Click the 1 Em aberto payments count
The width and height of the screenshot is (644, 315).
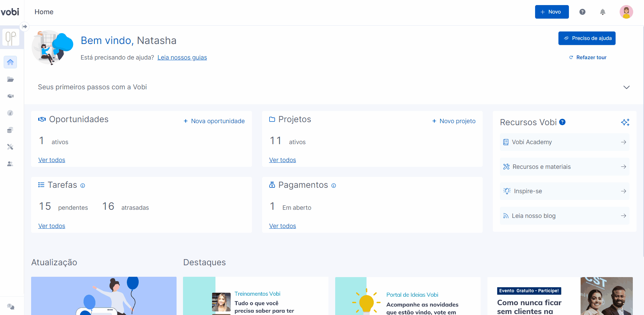[291, 206]
